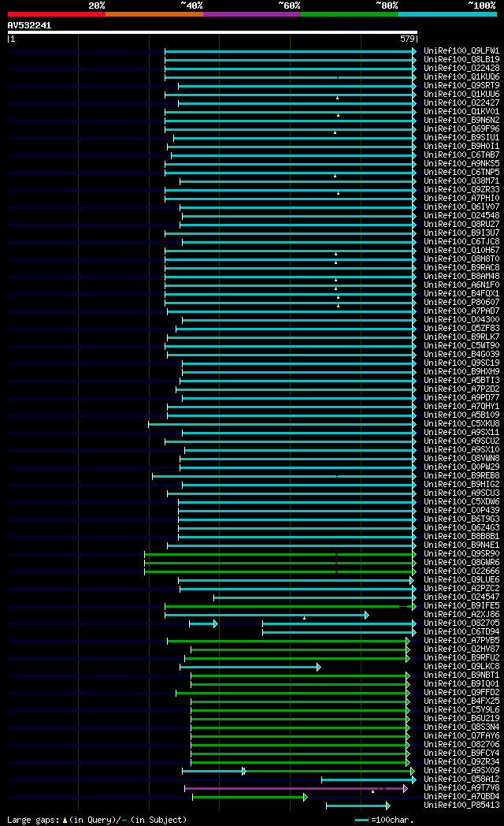Select the UniRef100_Q9LUE6 label
This screenshot has height=826, width=504.
[x=461, y=580]
